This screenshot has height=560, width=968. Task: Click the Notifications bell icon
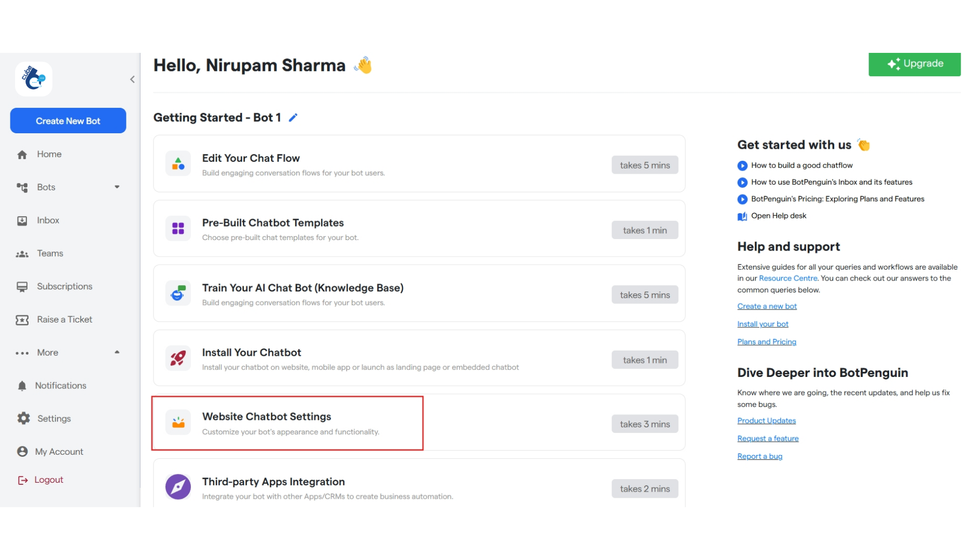point(22,386)
